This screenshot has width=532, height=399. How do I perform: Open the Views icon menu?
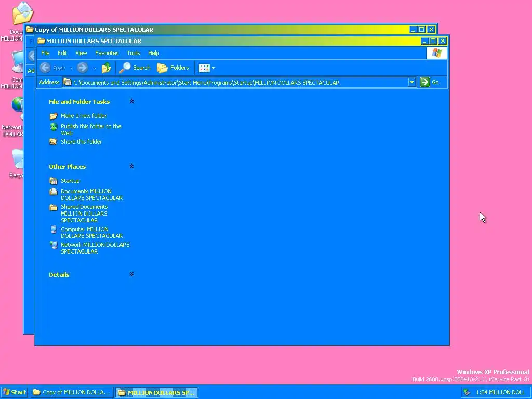point(206,68)
